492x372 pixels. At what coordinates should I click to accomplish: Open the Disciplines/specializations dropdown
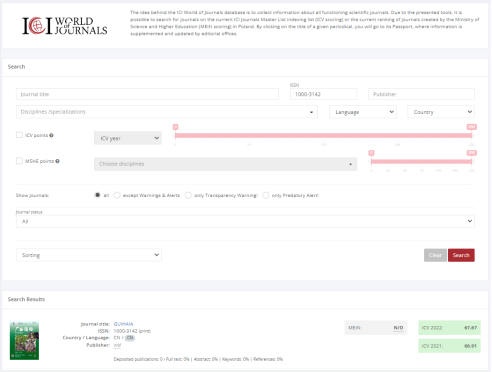click(167, 112)
